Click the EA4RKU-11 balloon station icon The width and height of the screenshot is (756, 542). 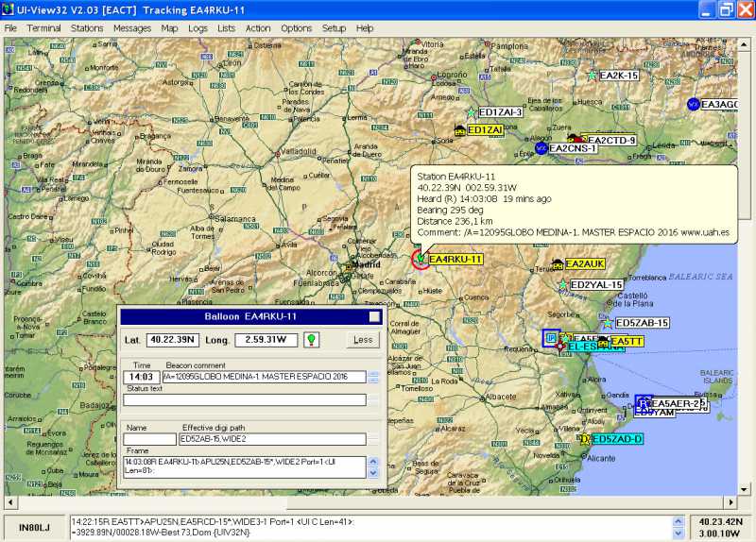pos(421,259)
